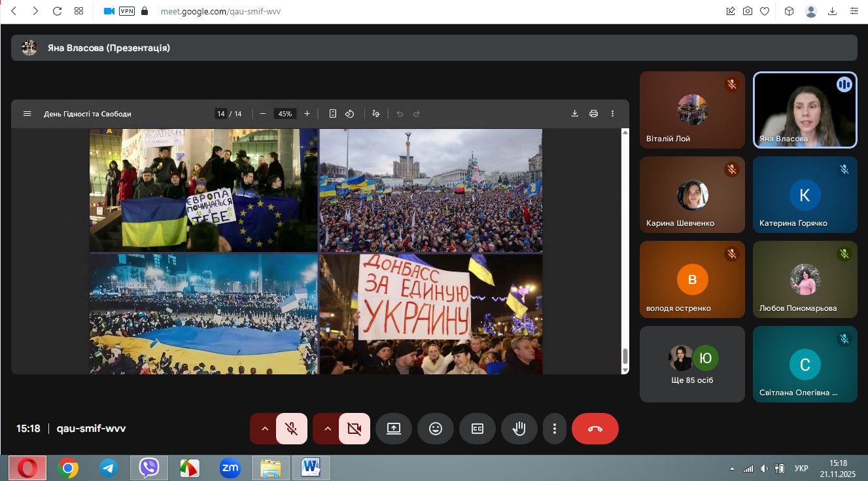Viewport: 868px width, 481px height.
Task: Open more options three-dot menu in call bar
Action: point(555,429)
